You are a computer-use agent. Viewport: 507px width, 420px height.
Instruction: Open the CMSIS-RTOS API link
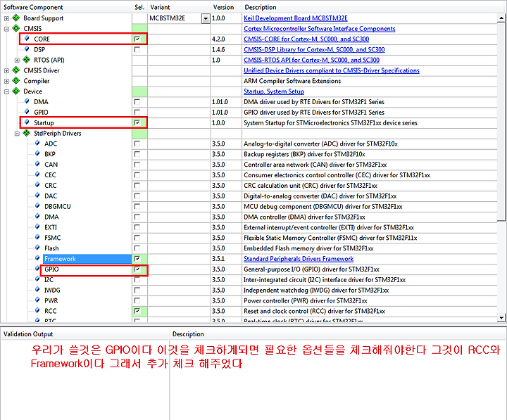click(x=312, y=60)
